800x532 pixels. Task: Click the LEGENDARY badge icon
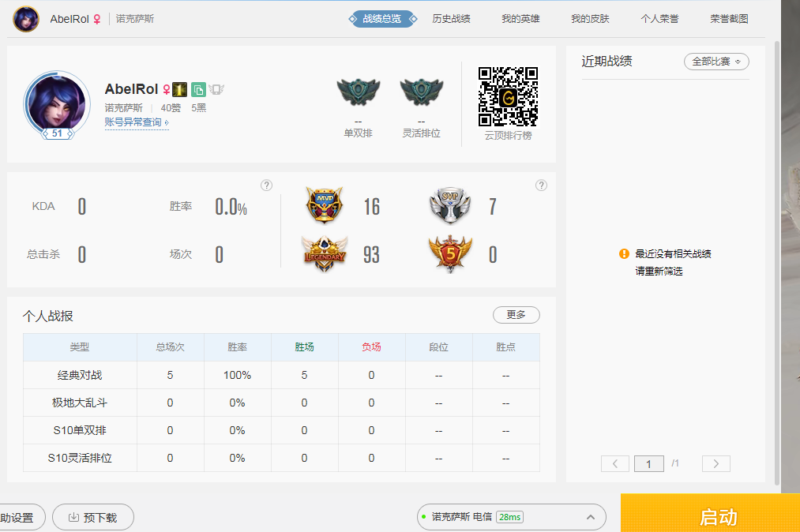pos(325,253)
